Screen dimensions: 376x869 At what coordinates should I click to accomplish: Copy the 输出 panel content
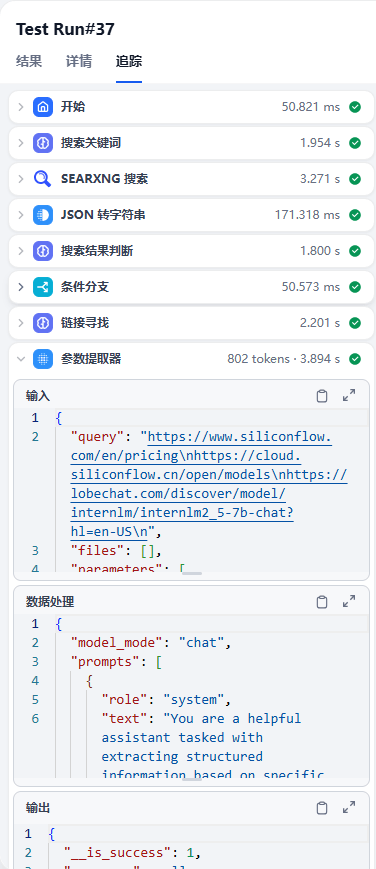(322, 808)
